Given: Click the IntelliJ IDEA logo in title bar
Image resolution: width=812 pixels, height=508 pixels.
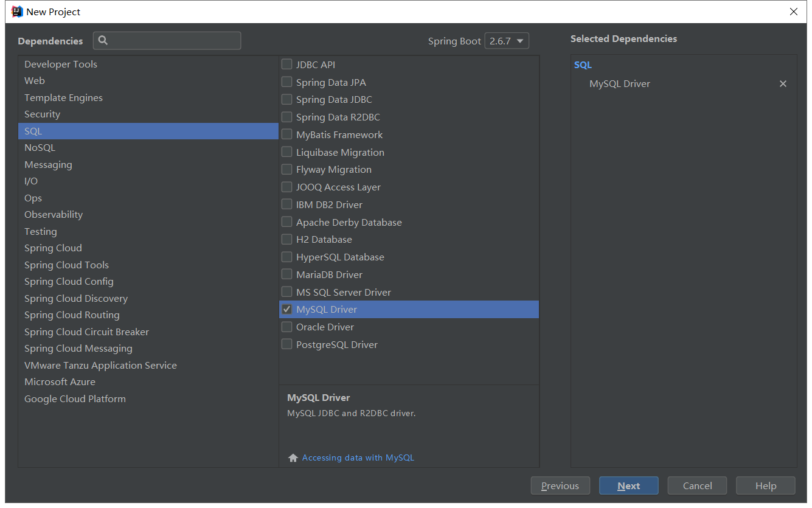Looking at the screenshot, I should click(x=17, y=12).
